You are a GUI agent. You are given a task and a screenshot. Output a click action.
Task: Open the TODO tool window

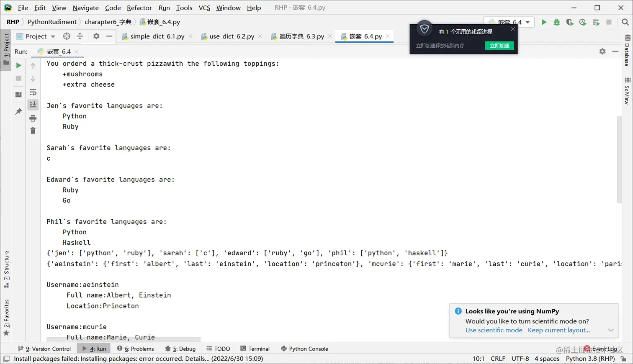click(218, 349)
